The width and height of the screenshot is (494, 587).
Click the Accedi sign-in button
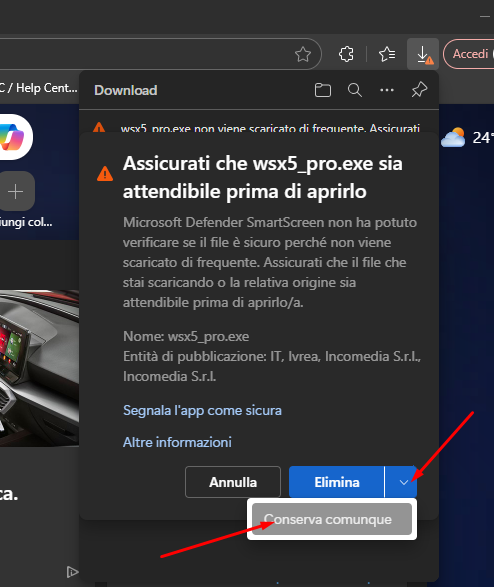point(469,54)
